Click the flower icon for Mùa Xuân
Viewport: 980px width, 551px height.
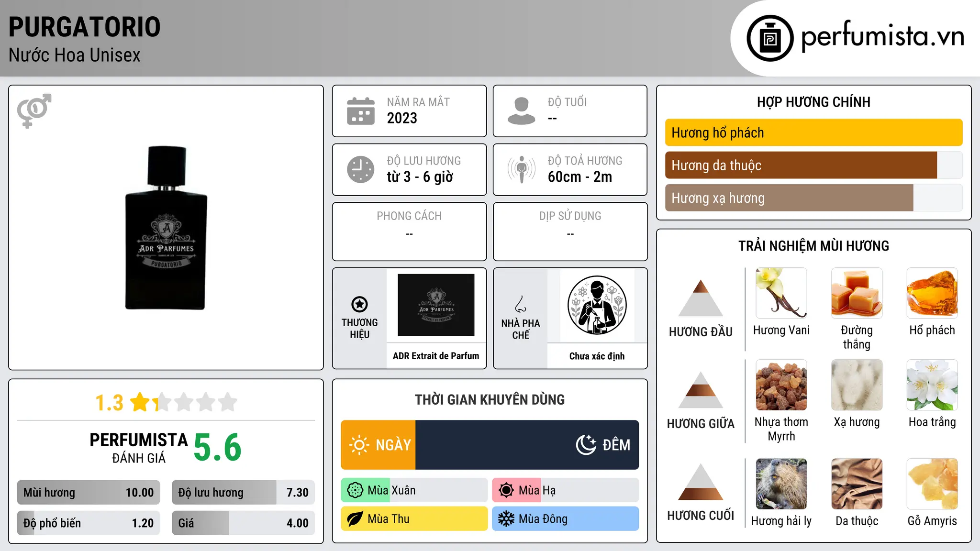(x=355, y=490)
